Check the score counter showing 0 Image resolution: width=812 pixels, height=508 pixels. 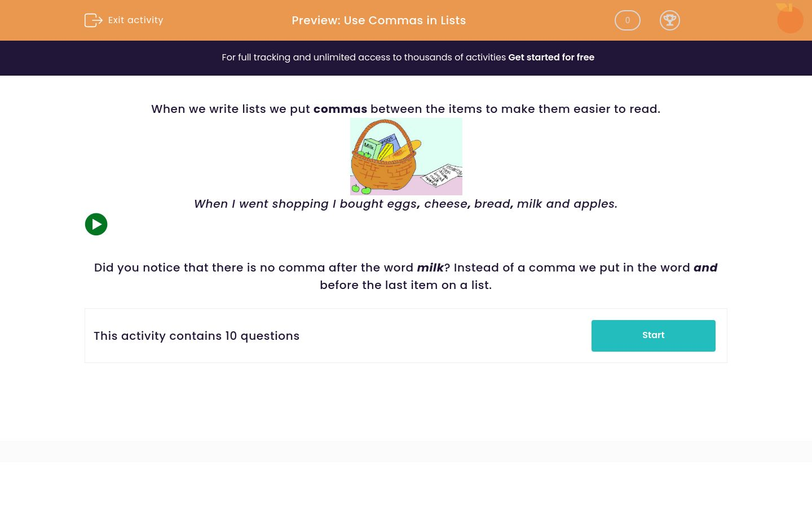point(627,20)
